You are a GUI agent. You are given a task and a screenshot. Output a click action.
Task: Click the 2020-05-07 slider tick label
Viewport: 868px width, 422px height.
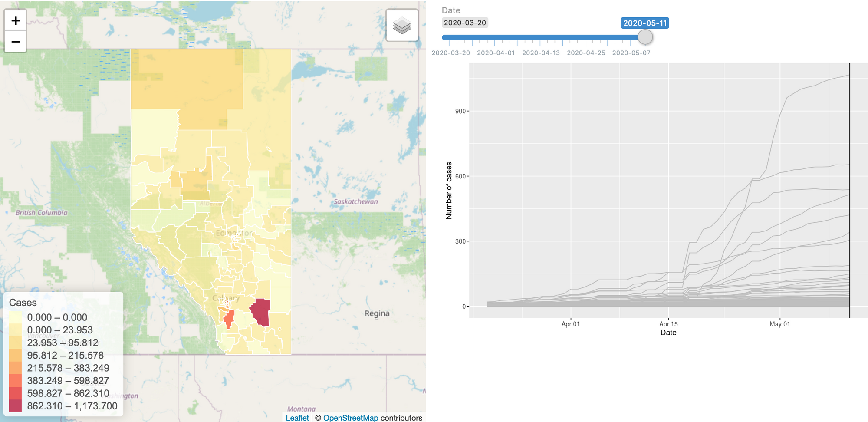point(631,53)
